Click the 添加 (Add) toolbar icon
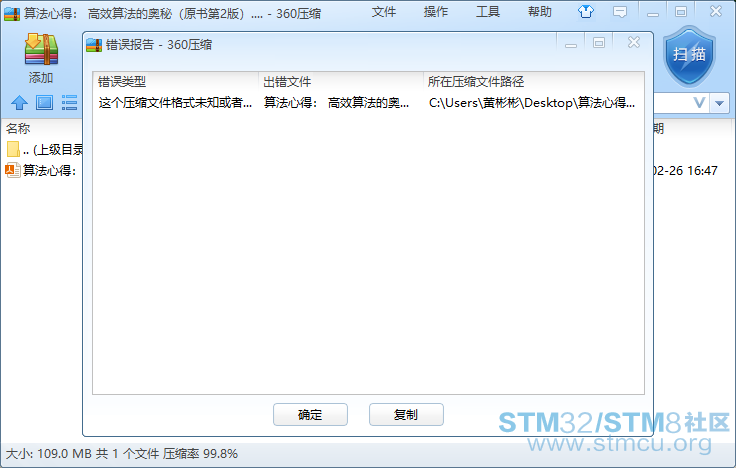 pos(41,58)
